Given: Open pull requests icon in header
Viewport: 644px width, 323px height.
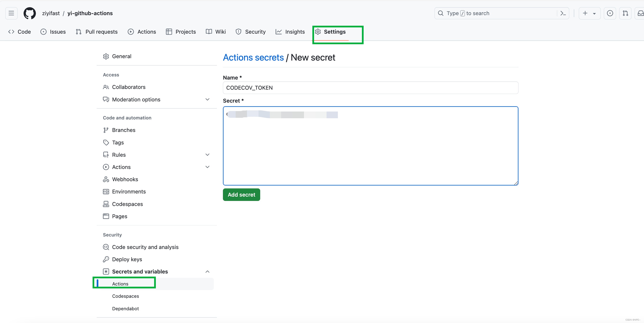Looking at the screenshot, I should 625,13.
